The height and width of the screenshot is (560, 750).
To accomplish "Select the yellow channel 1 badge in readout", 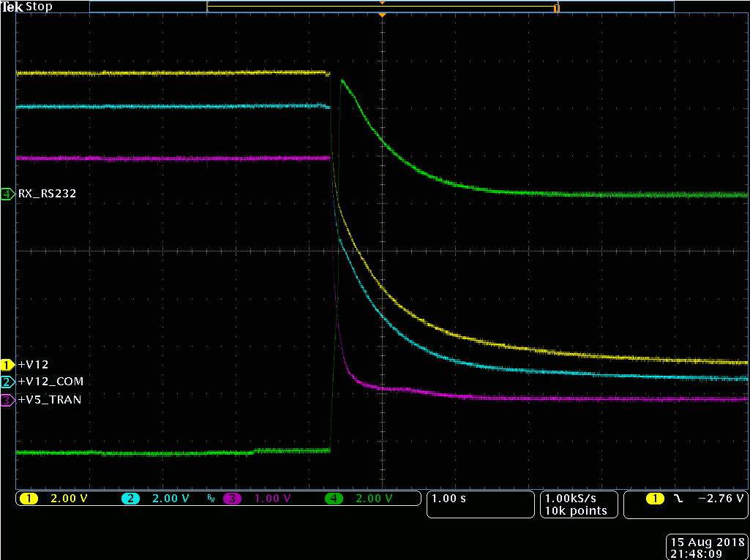I will tap(29, 499).
